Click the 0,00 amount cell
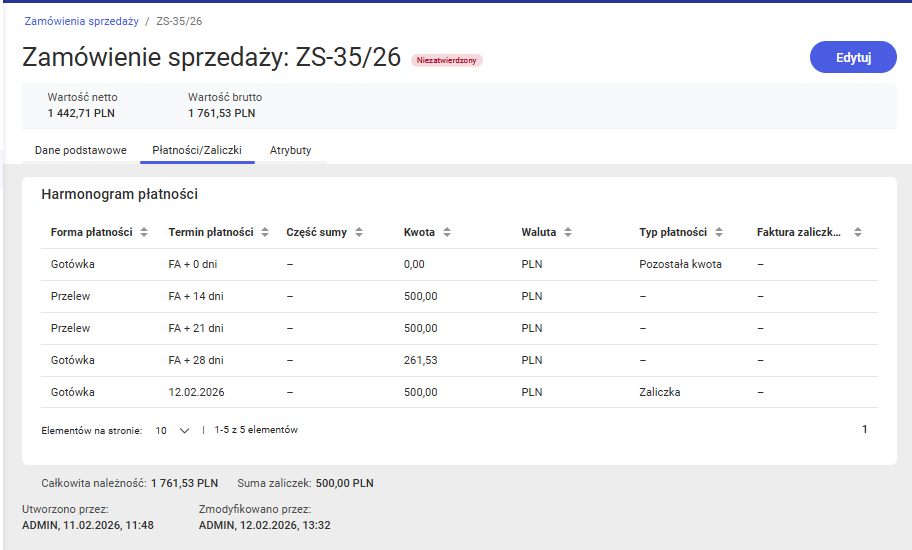This screenshot has height=550, width=912. 414,264
